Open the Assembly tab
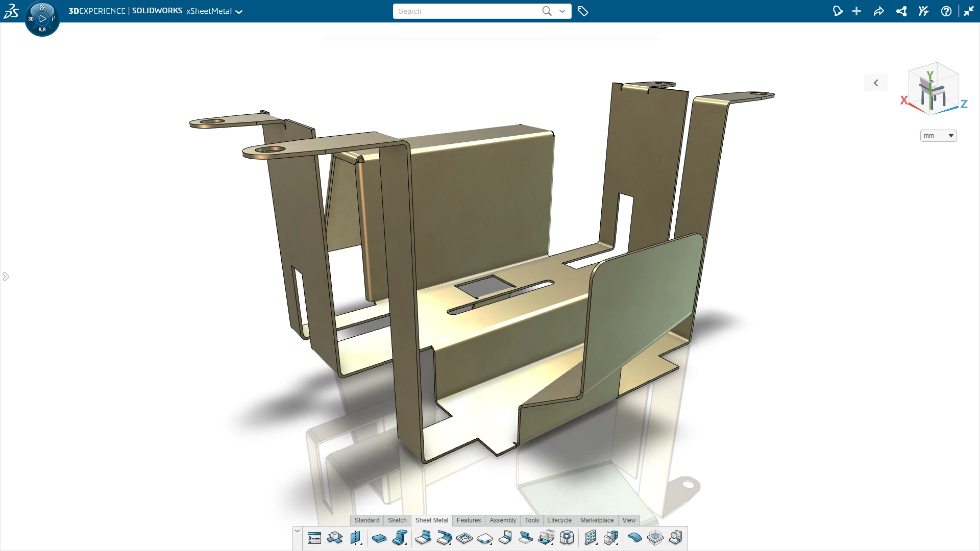The width and height of the screenshot is (980, 551). tap(503, 520)
